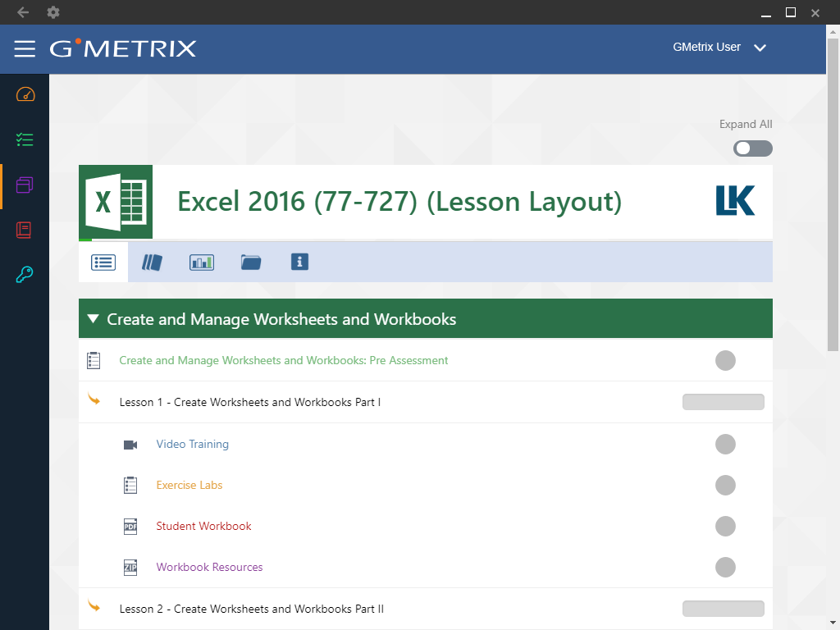Click the scrollbar up arrow
The image size is (840, 630).
[833, 32]
